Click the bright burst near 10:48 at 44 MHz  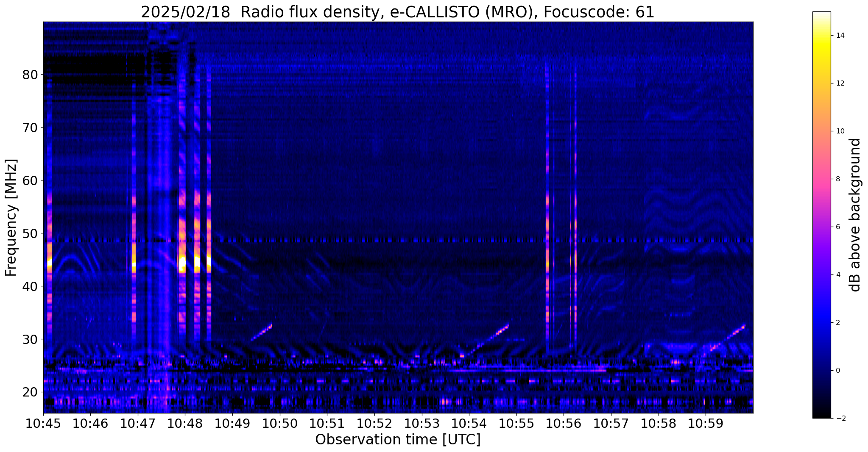(x=182, y=263)
